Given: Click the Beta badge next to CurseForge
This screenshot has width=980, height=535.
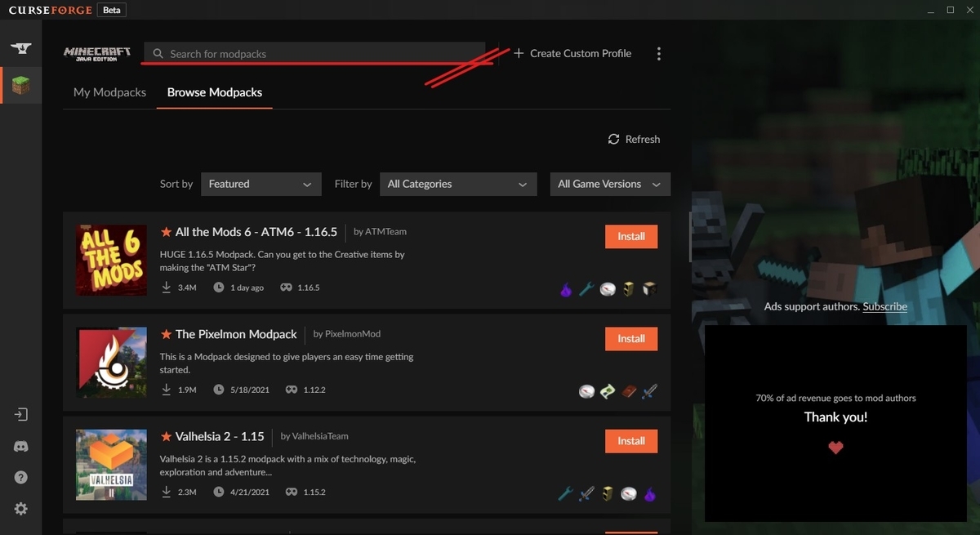Looking at the screenshot, I should 110,10.
